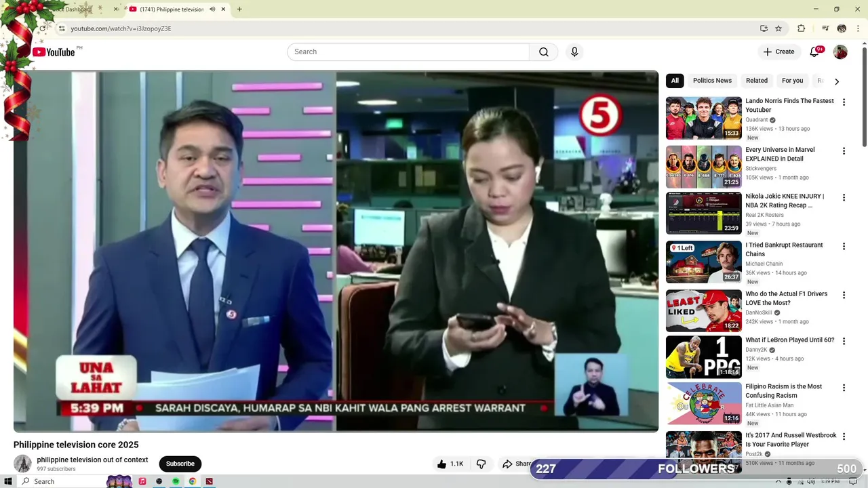The width and height of the screenshot is (868, 488).
Task: Select the Related filter chip
Action: (757, 81)
